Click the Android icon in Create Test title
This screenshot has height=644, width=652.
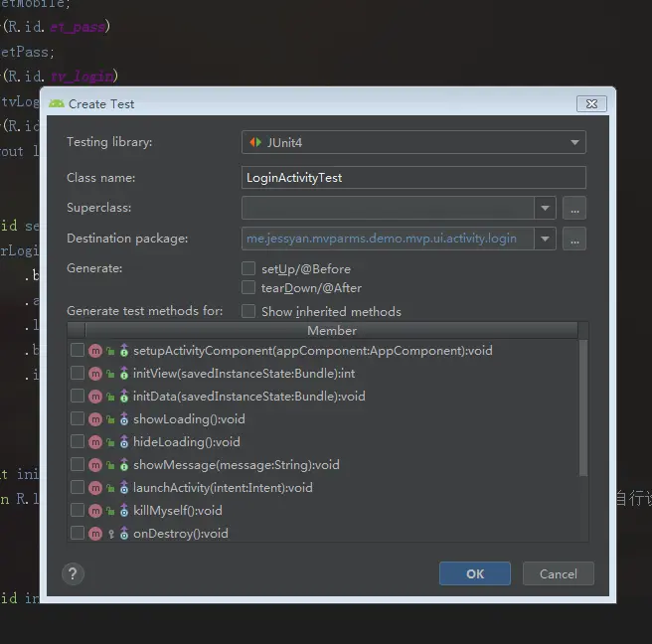point(56,103)
